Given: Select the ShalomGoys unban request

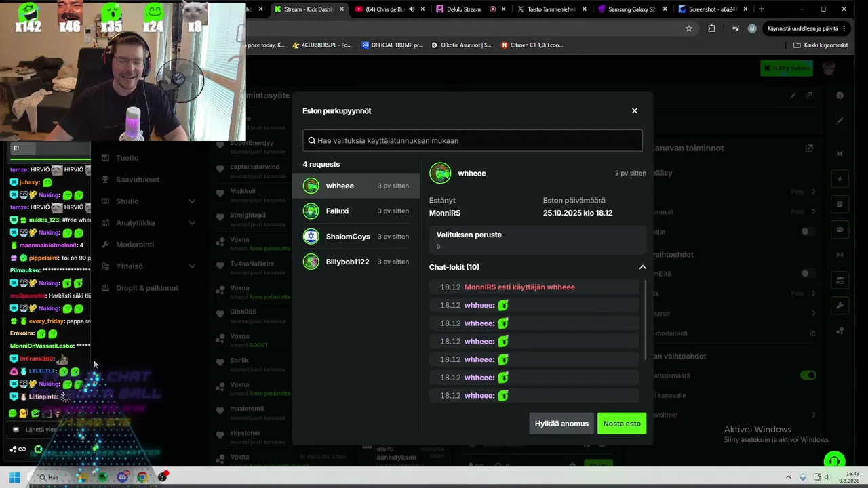Looking at the screenshot, I should tap(356, 236).
